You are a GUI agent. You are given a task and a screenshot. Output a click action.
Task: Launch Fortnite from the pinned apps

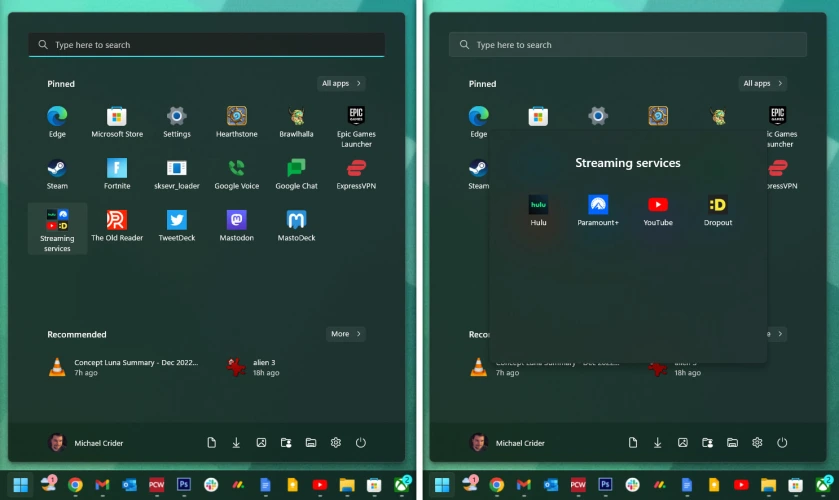117,173
